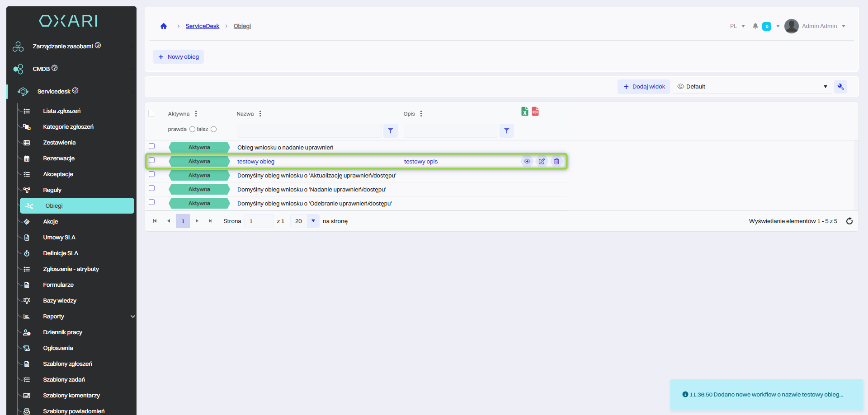This screenshot has height=415, width=868.
Task: Click the notifications bell icon
Action: (755, 26)
